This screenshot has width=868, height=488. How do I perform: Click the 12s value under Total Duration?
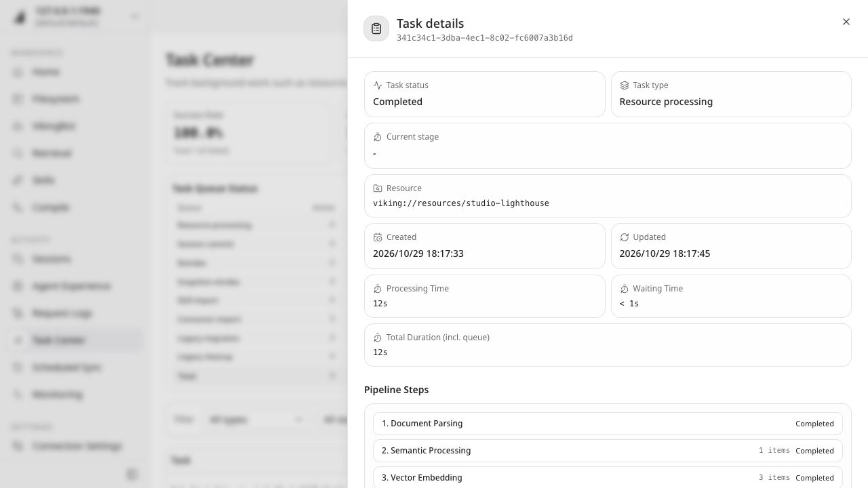380,352
